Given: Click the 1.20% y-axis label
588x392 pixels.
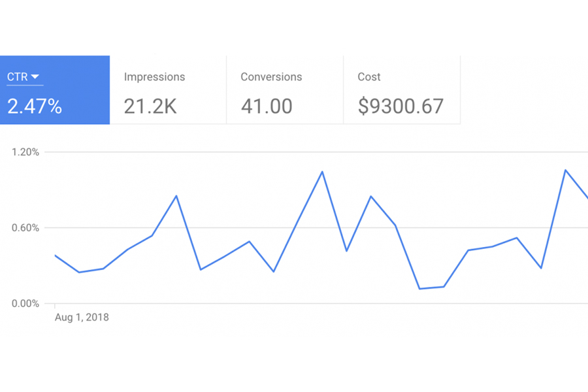Looking at the screenshot, I should coord(25,152).
